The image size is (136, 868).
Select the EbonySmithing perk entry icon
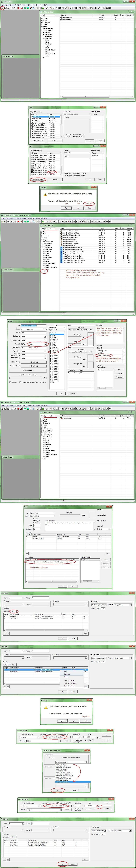point(62,418)
